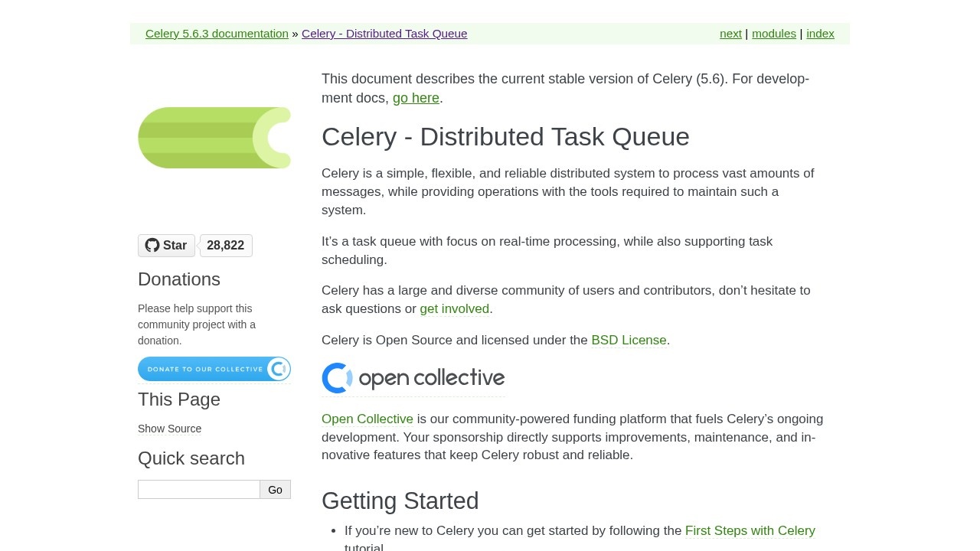Click the Donations heading
The image size is (980, 551).
point(179,279)
